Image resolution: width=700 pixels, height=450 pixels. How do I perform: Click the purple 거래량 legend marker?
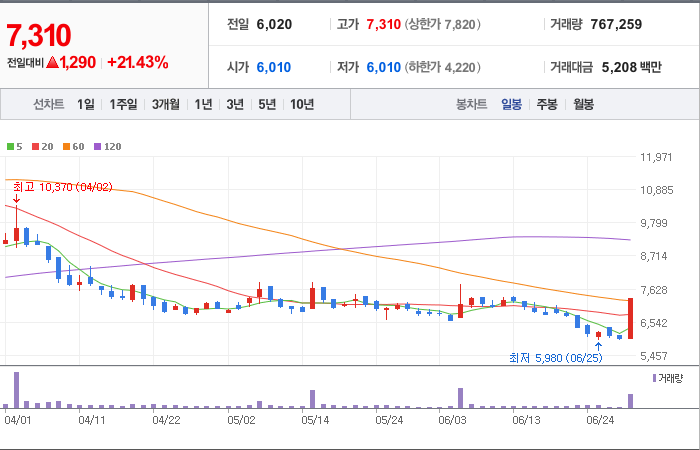654,379
